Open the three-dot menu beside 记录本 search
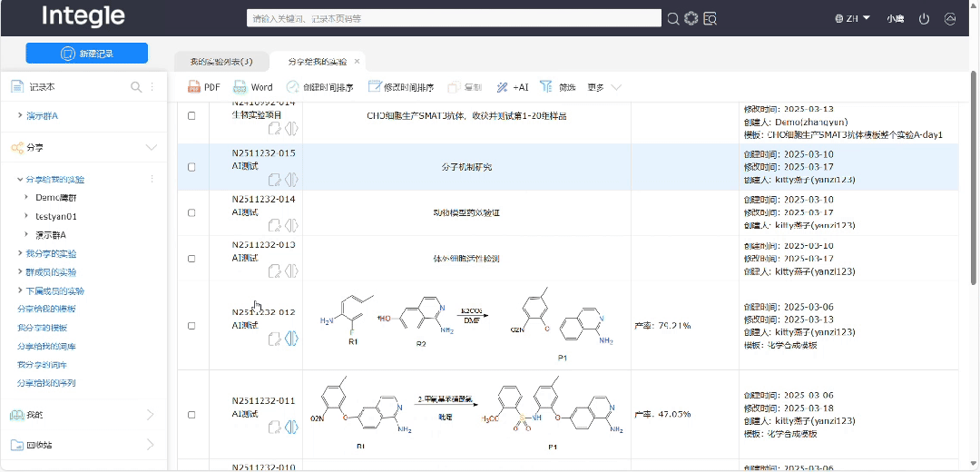980x472 pixels. click(x=152, y=87)
